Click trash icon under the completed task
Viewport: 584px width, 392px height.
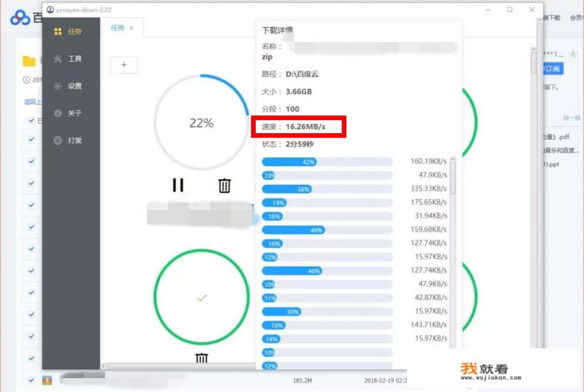[202, 357]
